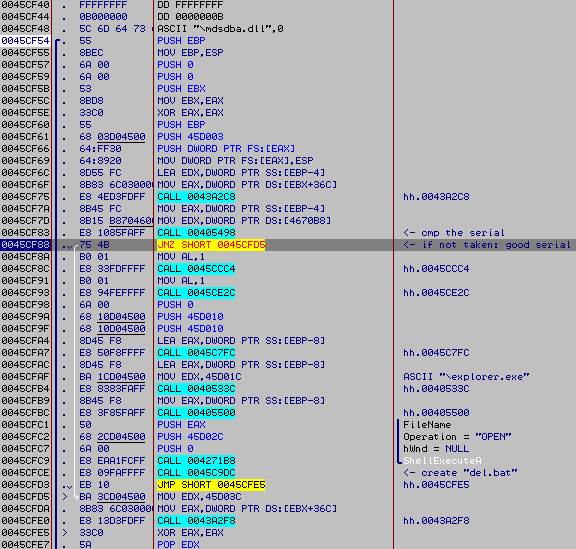Select address 0045CFCE row
The image size is (576, 549).
(25, 473)
